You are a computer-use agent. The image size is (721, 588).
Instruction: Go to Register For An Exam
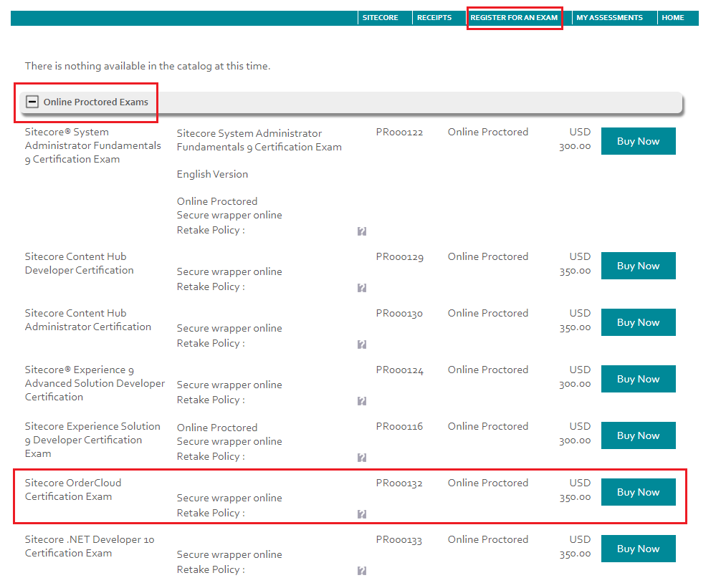click(x=514, y=17)
